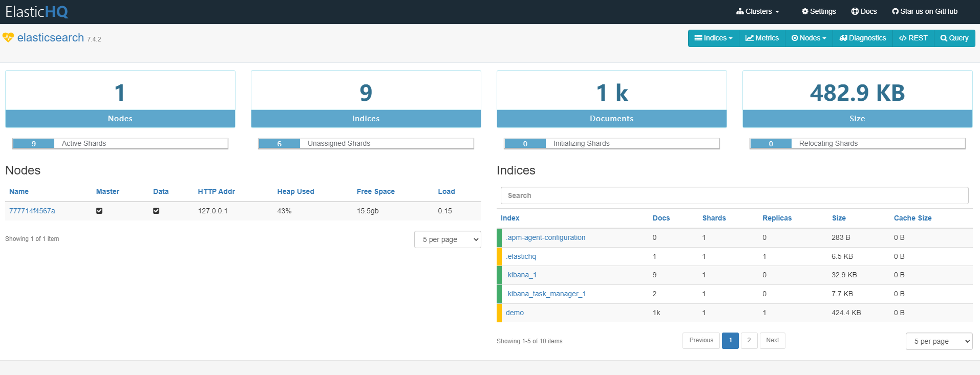Open the Docs link
Screen dimensions: 980x375
click(x=864, y=11)
